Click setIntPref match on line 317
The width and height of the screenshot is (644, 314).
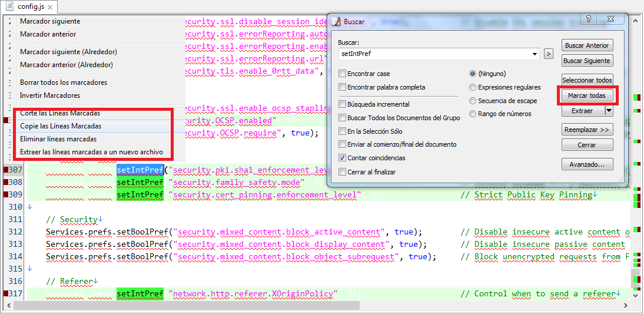140,293
